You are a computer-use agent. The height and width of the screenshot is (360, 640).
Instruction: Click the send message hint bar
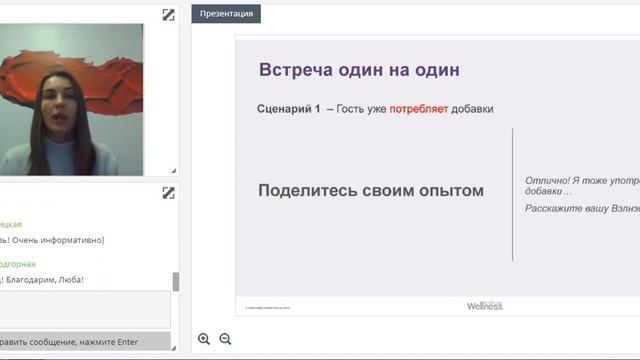85,342
